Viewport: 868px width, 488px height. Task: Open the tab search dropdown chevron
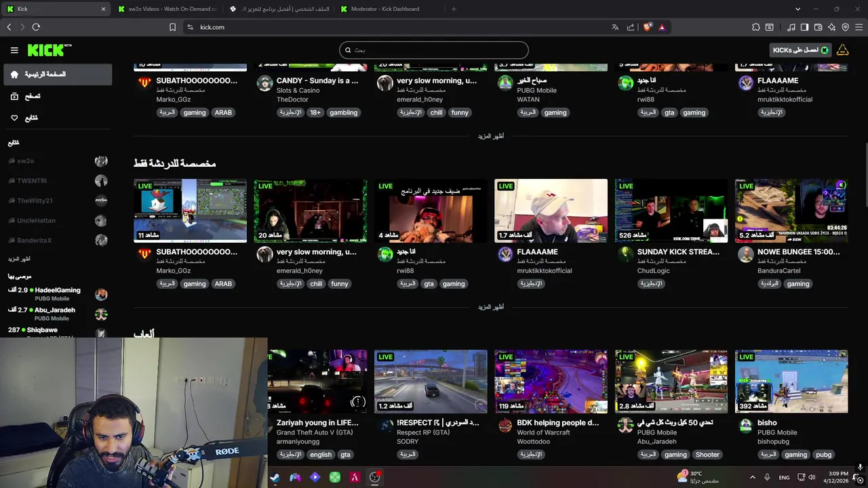(x=797, y=9)
